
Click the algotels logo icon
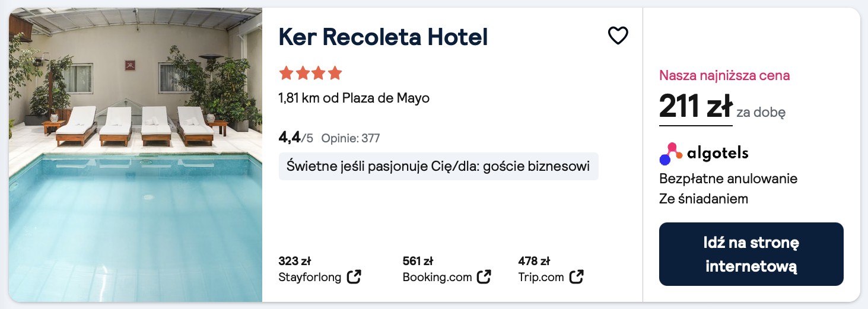[x=671, y=154]
